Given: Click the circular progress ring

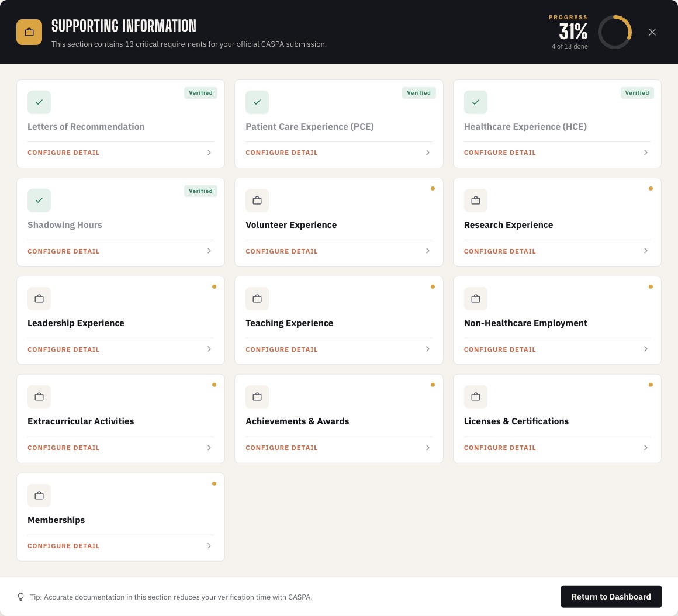Looking at the screenshot, I should tap(614, 32).
